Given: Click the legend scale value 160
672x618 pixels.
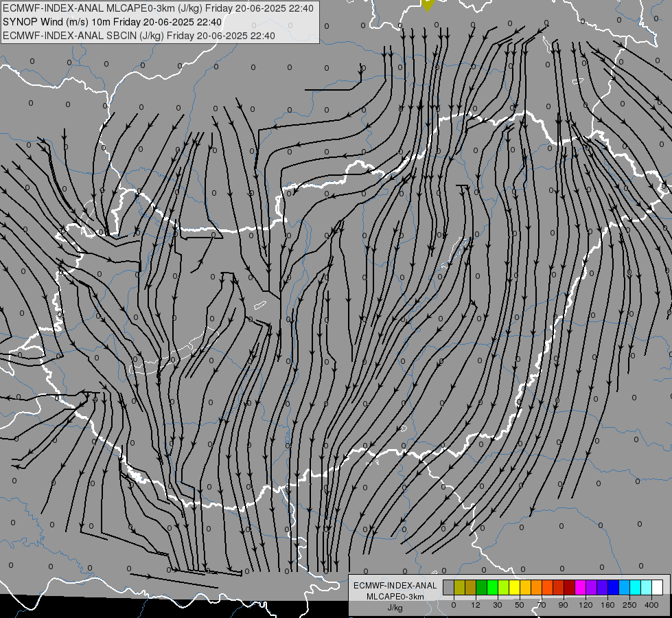Looking at the screenshot, I should coord(607,605).
